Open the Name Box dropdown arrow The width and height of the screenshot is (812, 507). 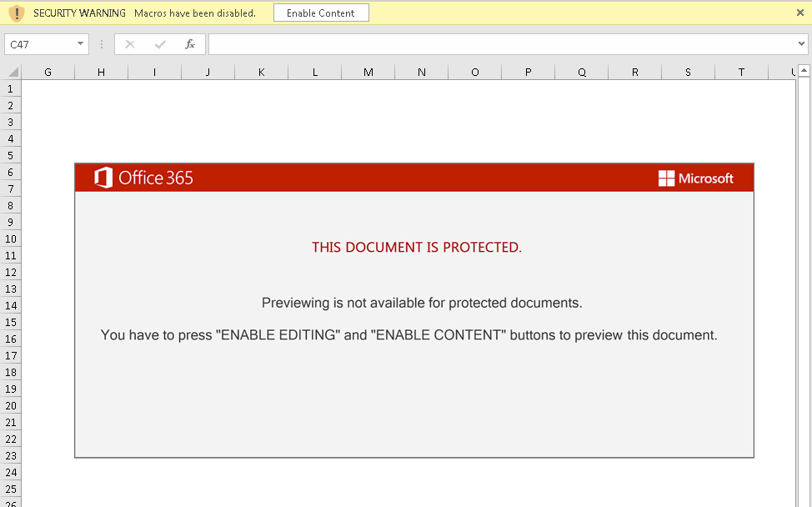click(x=80, y=44)
